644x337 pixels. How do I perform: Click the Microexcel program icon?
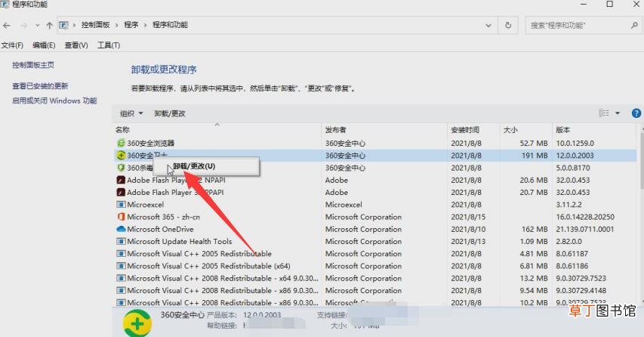(121, 204)
